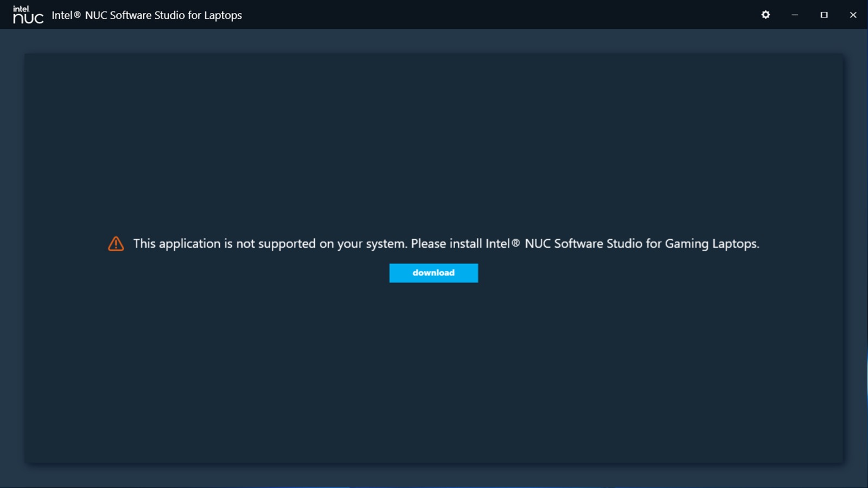Minimize the NUC Software Studio window

pos(795,15)
